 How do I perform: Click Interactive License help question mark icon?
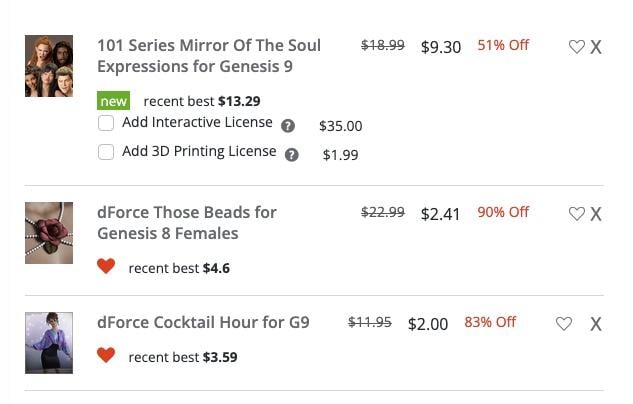(288, 126)
